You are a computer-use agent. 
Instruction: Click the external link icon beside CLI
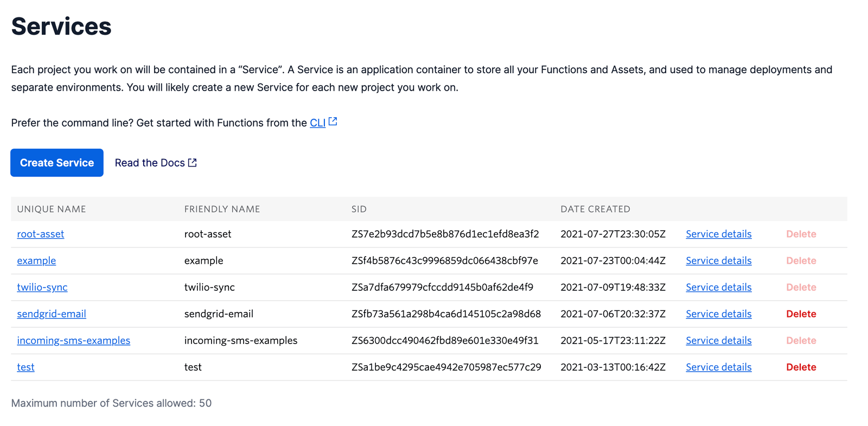coord(333,122)
